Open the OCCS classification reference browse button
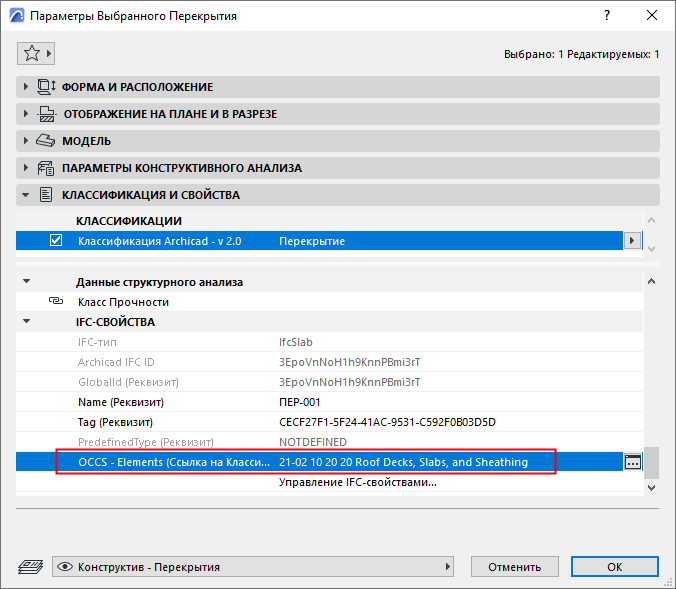Viewport: 676px width, 589px height. pos(632,462)
